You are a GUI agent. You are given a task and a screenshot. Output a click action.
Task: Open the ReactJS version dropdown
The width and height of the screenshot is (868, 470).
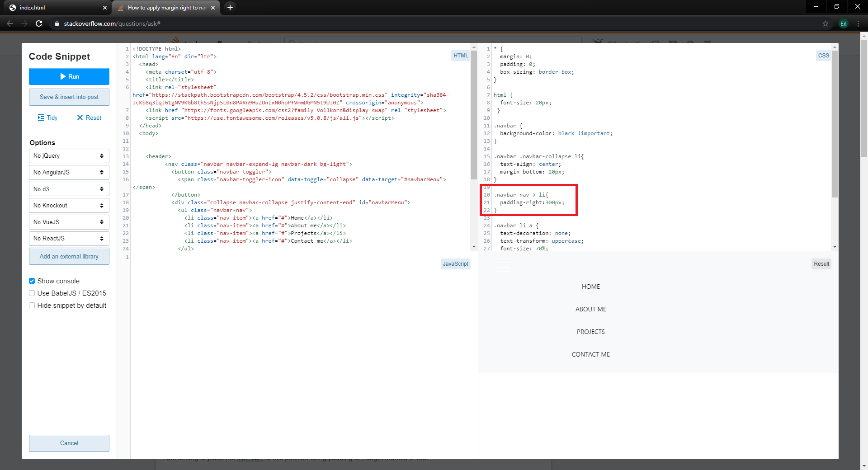69,238
